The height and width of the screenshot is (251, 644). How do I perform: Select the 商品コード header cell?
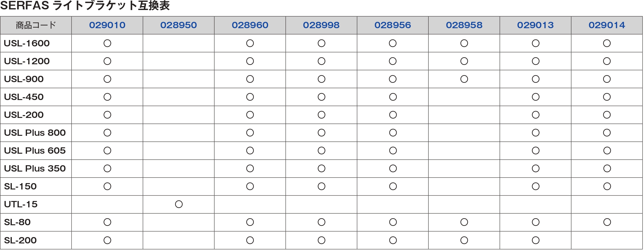[36, 25]
